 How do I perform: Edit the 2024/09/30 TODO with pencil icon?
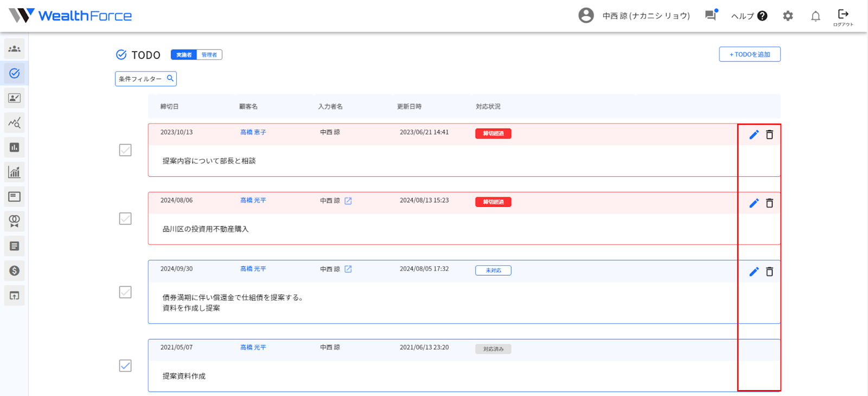click(x=754, y=272)
